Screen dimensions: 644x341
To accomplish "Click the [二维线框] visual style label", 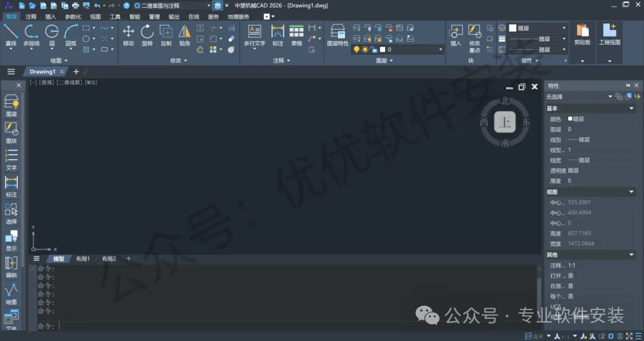I will point(69,83).
